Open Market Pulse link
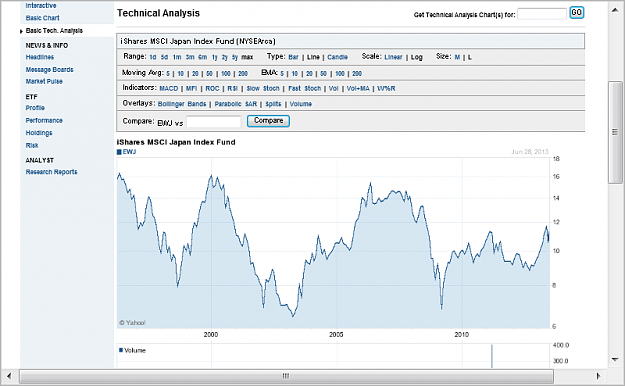This screenshot has height=386, width=625. [44, 81]
